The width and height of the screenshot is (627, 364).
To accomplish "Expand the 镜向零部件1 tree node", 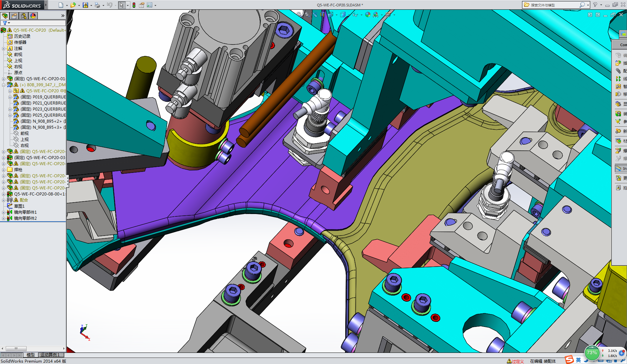I will [x=4, y=212].
